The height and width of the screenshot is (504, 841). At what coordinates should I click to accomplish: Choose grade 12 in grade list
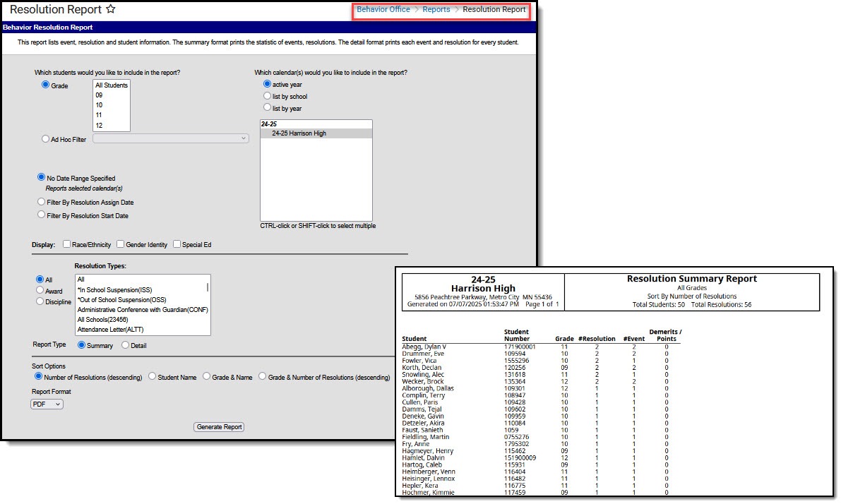click(x=112, y=126)
